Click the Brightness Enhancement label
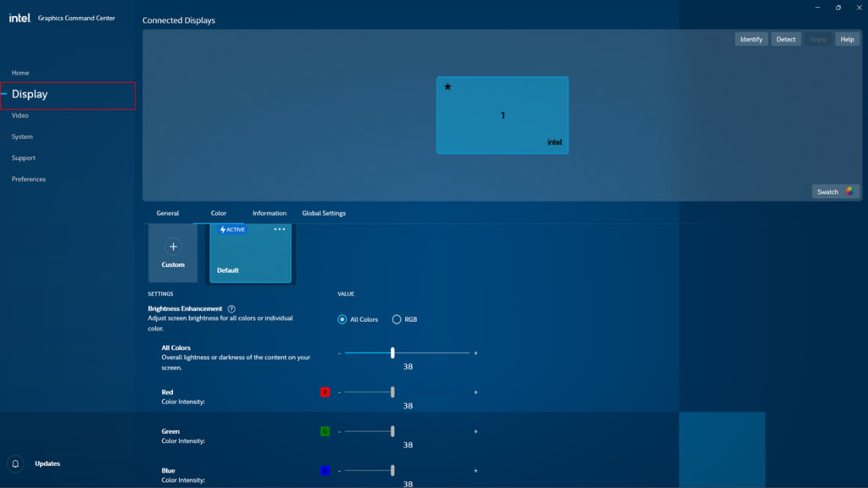Image resolution: width=868 pixels, height=488 pixels. pos(185,308)
